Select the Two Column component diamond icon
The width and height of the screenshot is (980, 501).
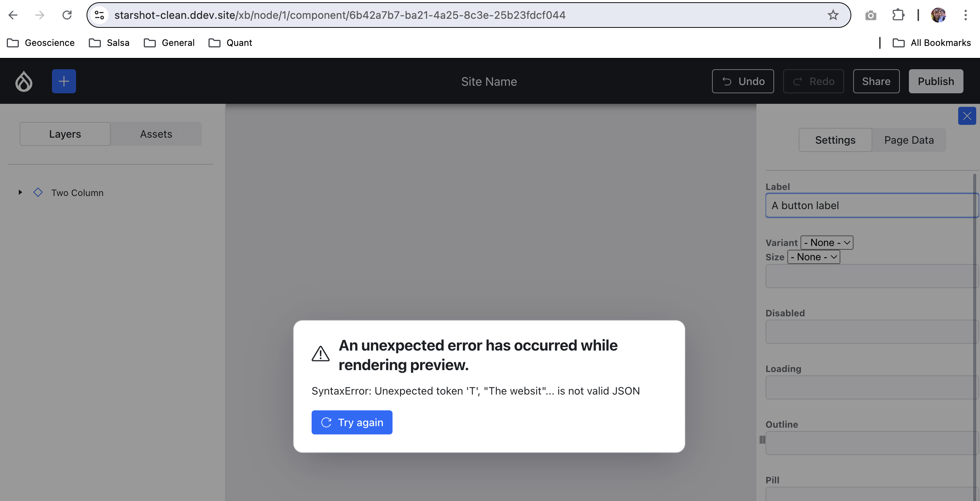click(x=38, y=193)
